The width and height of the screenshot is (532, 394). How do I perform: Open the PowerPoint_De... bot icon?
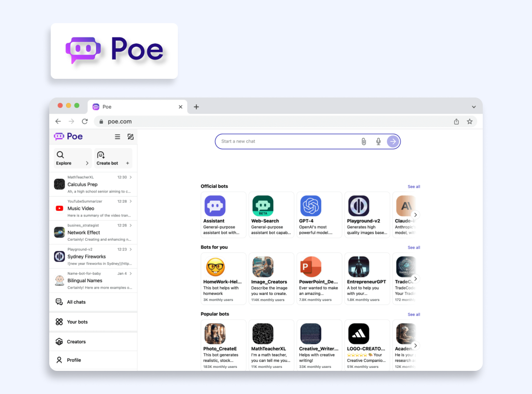click(311, 267)
